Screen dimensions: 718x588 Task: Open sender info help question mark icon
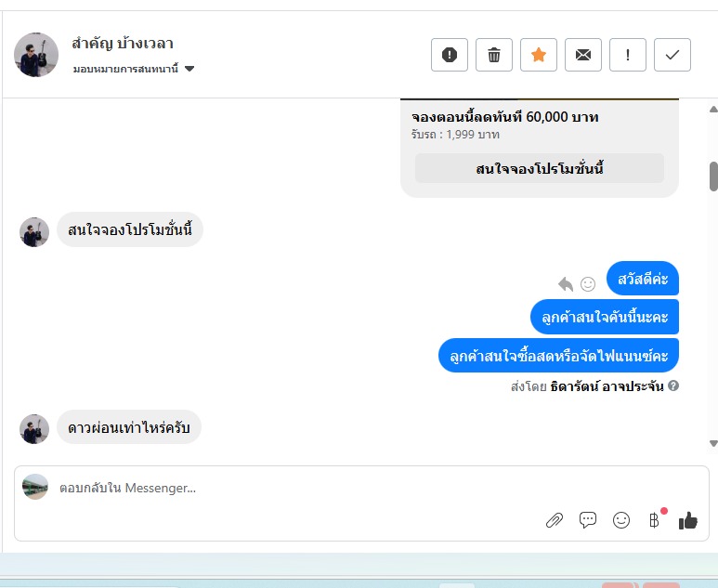pos(672,385)
